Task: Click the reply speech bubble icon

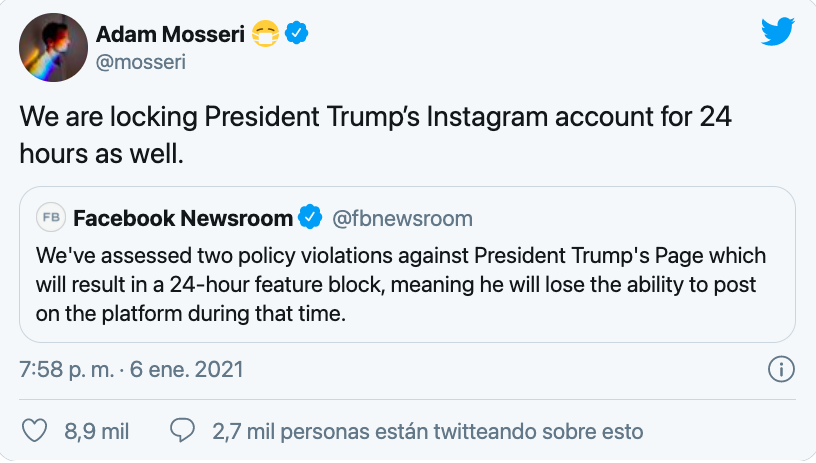Action: [x=182, y=431]
